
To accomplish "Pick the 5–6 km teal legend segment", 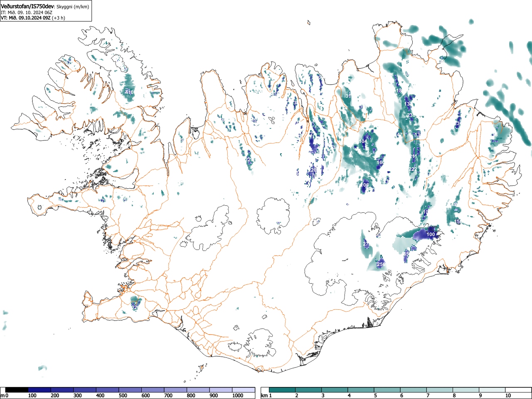I will 387,390.
